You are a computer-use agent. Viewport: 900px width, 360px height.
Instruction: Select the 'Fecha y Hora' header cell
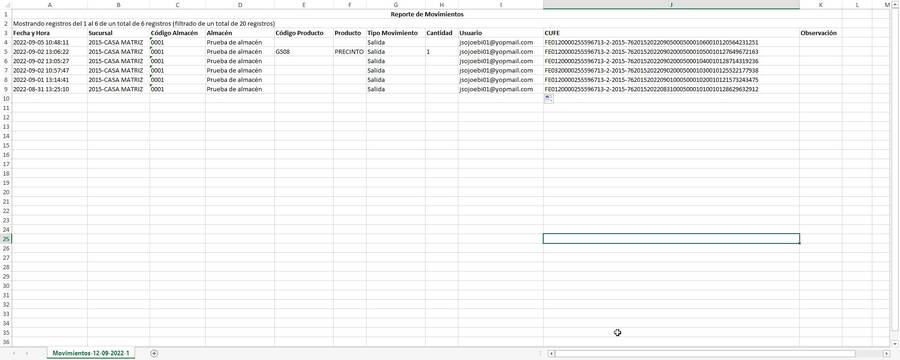(49, 33)
